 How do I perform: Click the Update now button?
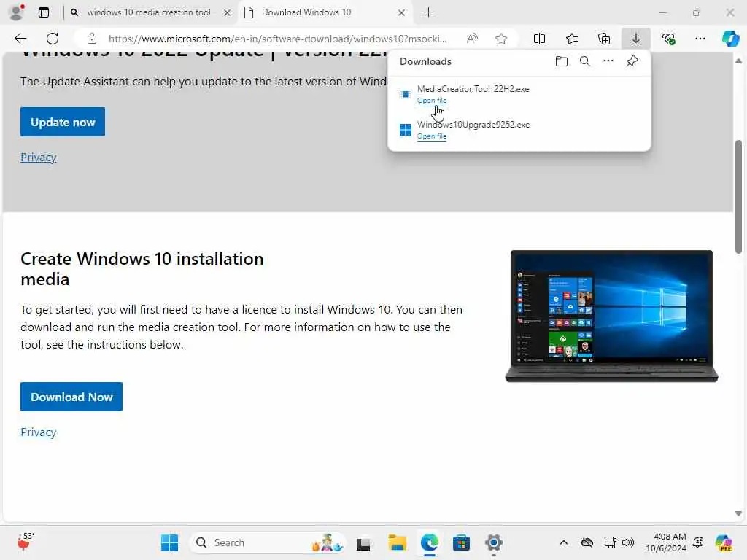point(63,122)
